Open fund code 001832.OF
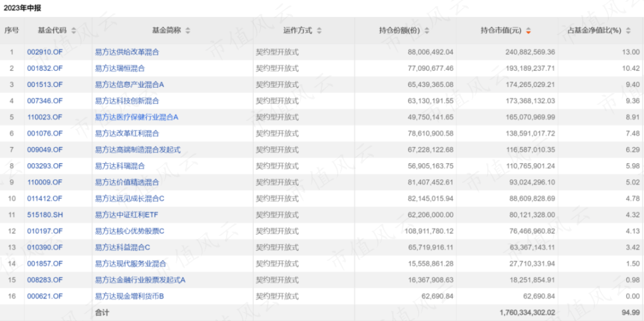The height and width of the screenshot is (321, 644). coord(45,68)
